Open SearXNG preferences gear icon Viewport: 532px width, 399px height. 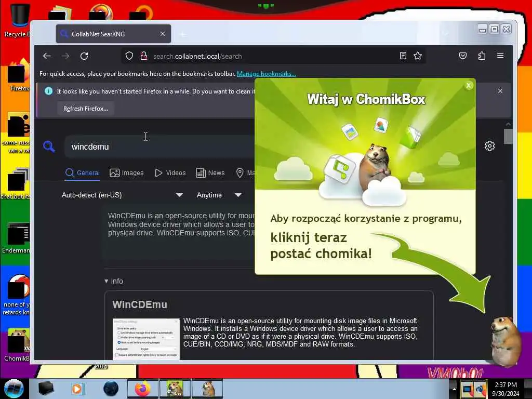click(x=489, y=146)
